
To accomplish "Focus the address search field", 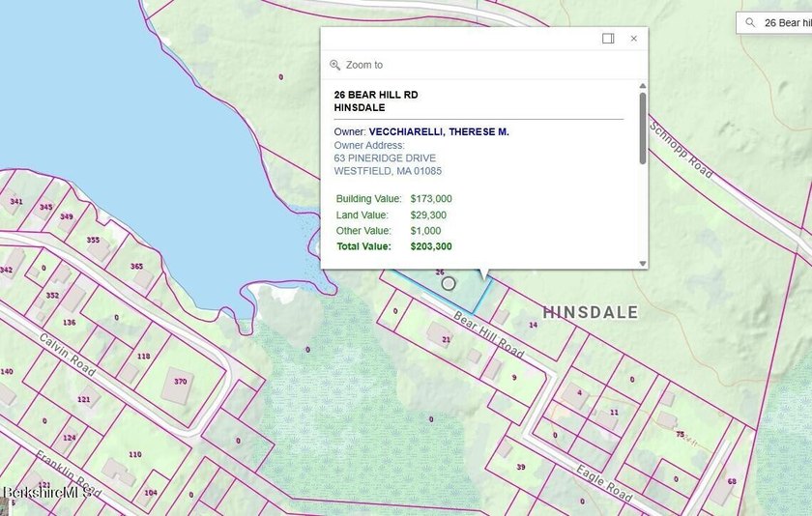I will tap(774, 23).
